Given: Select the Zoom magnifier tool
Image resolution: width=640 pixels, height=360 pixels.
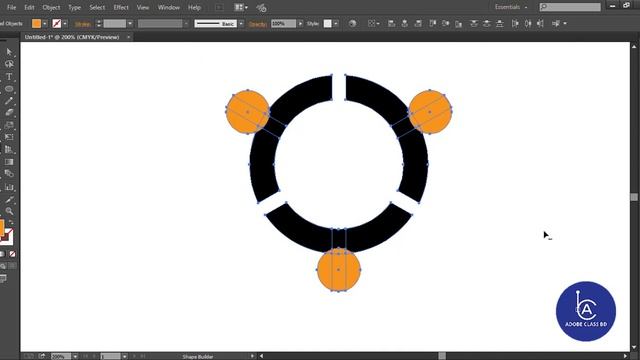Looking at the screenshot, I should 9,211.
